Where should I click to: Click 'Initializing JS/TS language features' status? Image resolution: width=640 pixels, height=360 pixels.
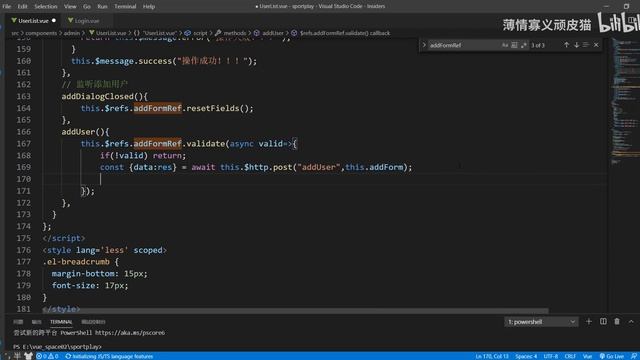109,356
